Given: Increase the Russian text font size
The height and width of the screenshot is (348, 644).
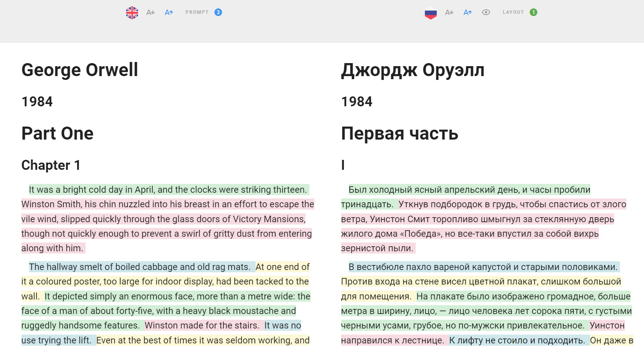Looking at the screenshot, I should click(467, 12).
